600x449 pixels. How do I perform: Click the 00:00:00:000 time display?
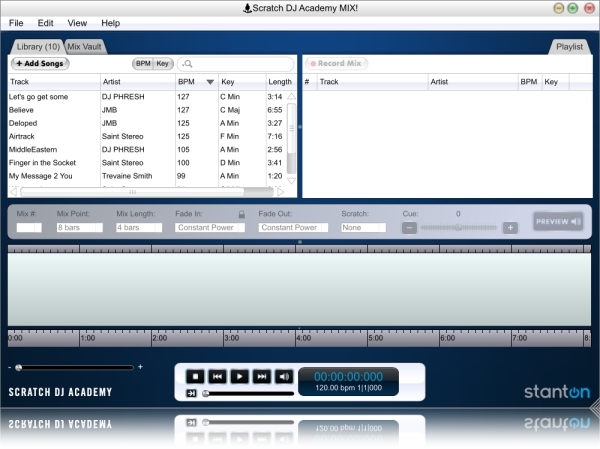tap(348, 377)
